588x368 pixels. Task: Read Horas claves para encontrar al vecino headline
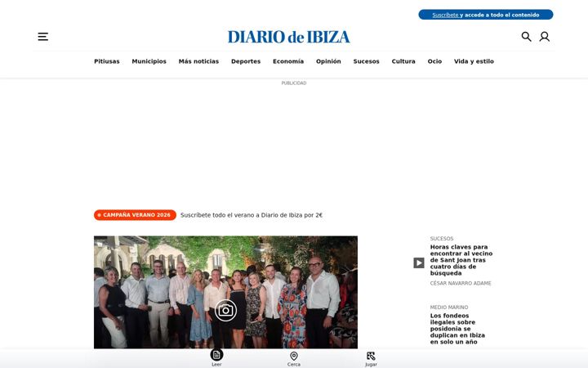tap(461, 260)
